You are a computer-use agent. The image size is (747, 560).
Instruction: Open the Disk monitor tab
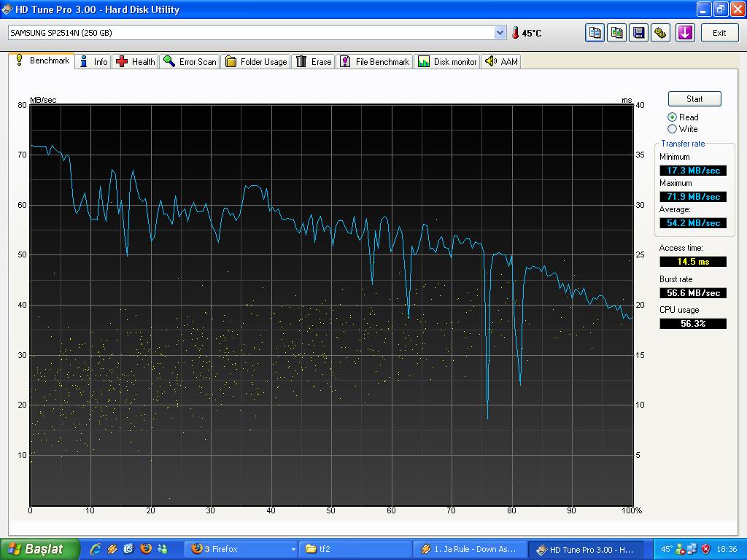[x=447, y=62]
